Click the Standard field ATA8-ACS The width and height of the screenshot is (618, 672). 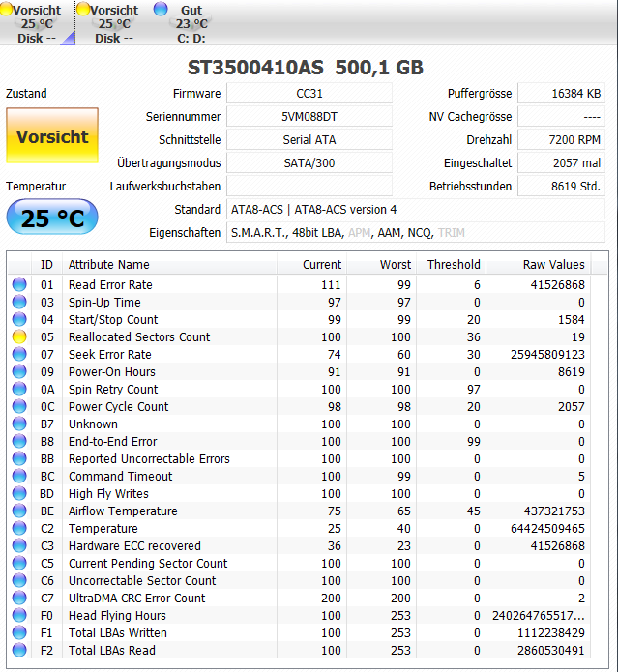click(415, 209)
